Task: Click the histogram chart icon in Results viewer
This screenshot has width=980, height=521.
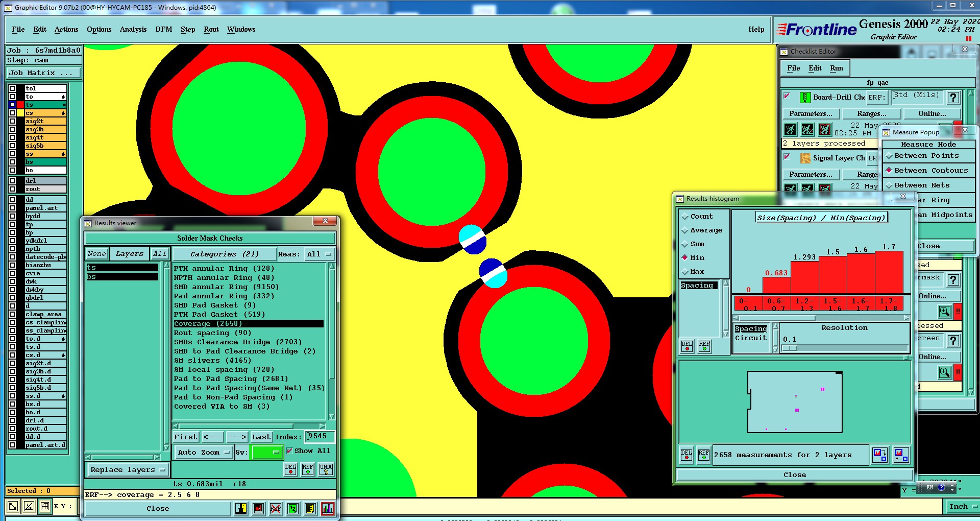Action: 328,508
